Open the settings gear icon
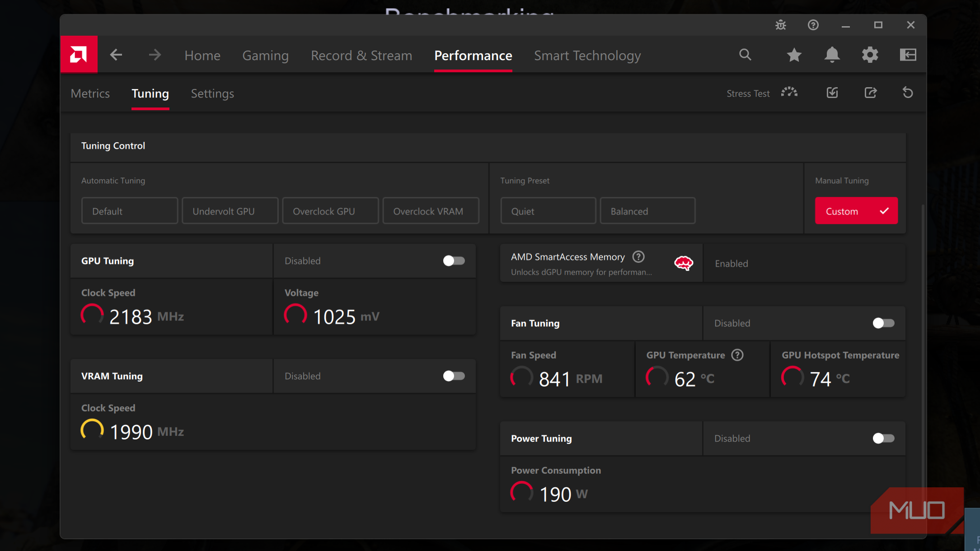The width and height of the screenshot is (980, 551). 870,55
